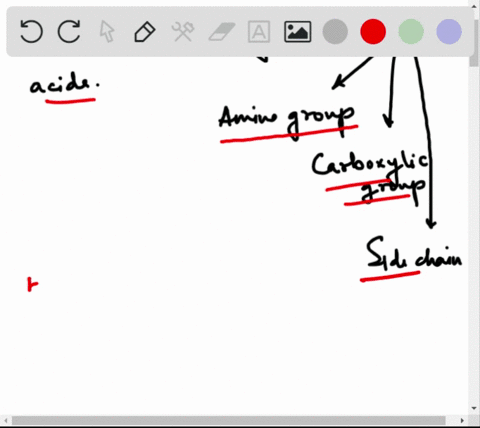This screenshot has height=428, width=480.
Task: Choose the pointer select tool
Action: coord(107,32)
